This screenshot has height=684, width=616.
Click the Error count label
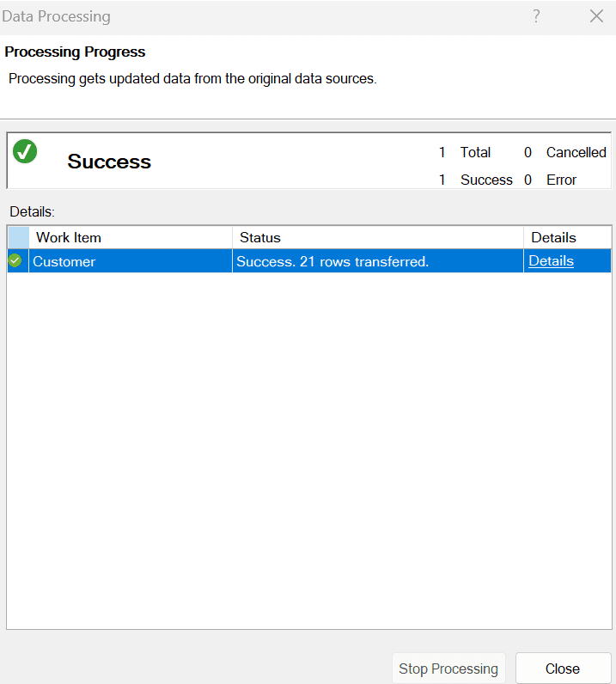(x=561, y=180)
